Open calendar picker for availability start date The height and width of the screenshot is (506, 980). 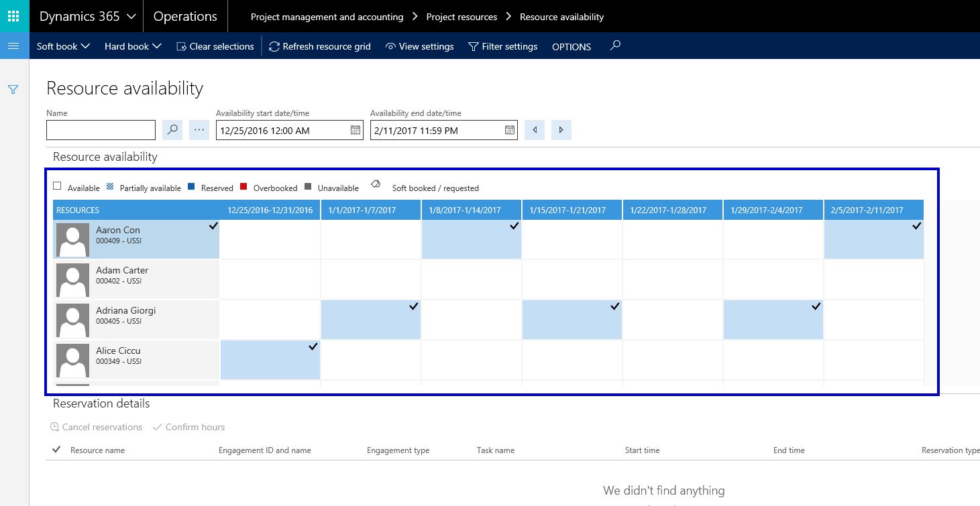coord(356,130)
